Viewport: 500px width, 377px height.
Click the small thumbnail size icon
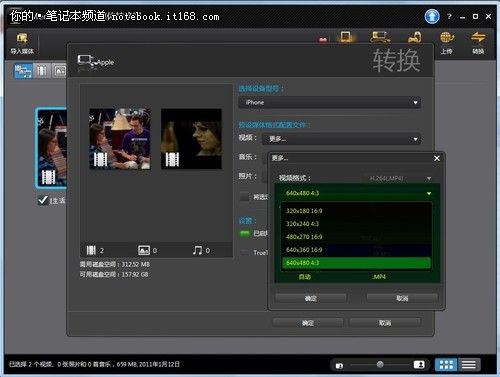point(339,366)
